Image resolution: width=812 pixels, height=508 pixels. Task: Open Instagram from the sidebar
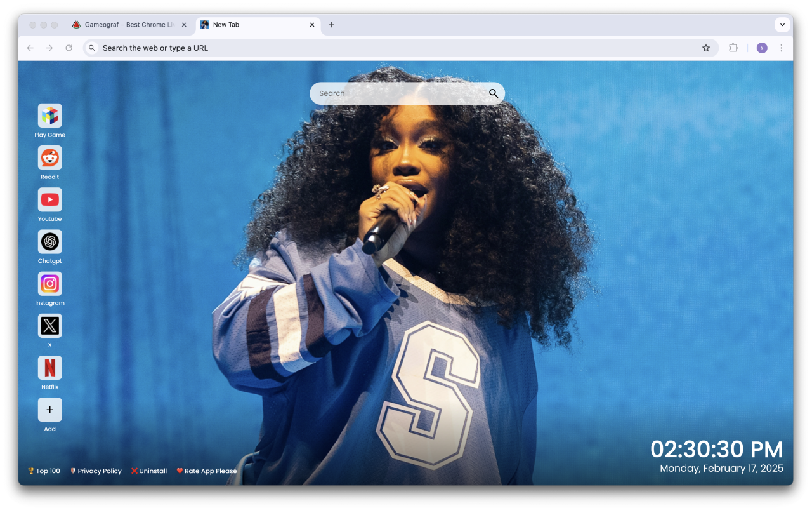[x=49, y=284]
